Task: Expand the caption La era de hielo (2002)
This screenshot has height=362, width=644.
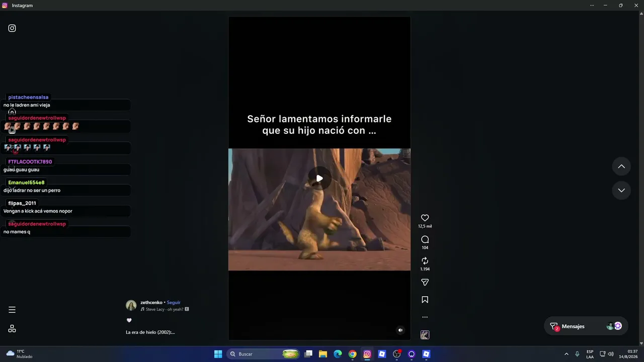Action: (150, 332)
